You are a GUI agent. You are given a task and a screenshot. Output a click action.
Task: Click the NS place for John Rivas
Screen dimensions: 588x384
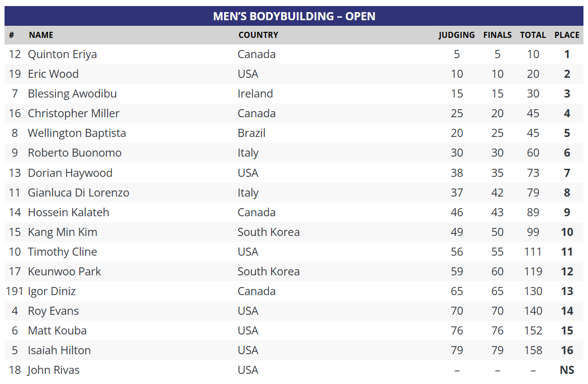coord(567,370)
